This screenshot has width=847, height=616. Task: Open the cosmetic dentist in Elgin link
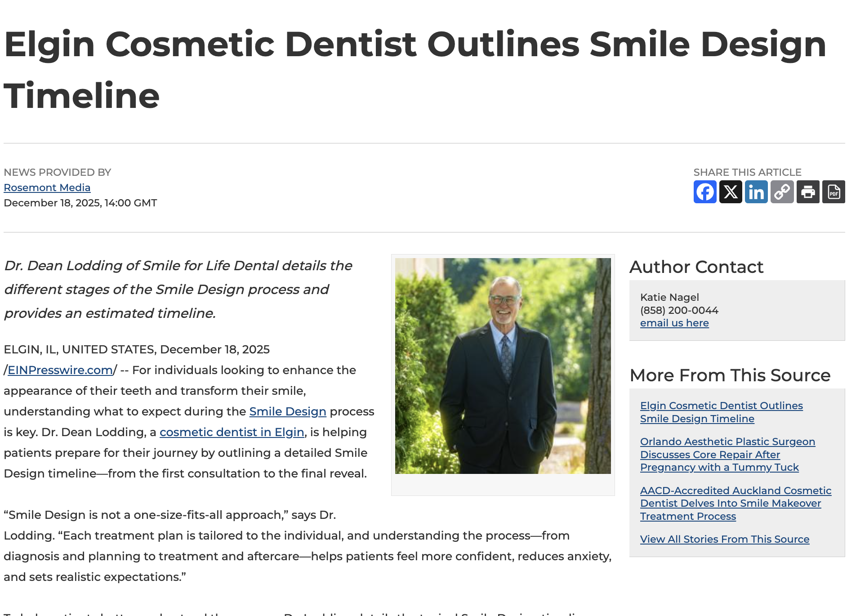(232, 432)
